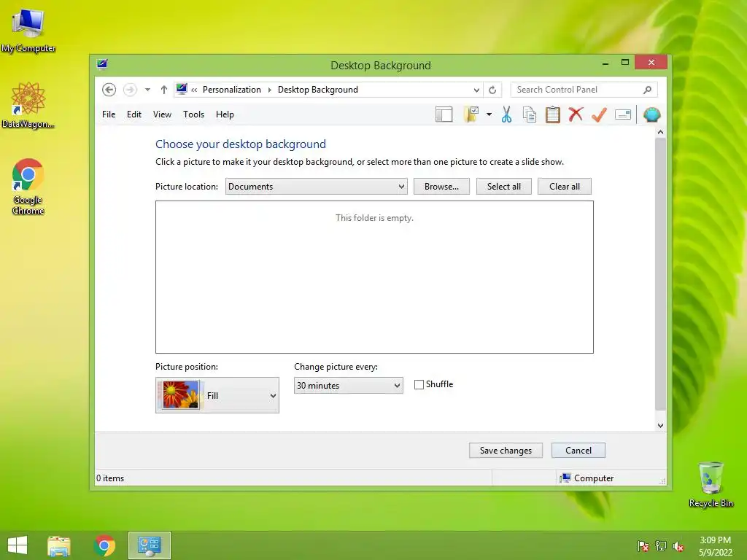The image size is (747, 560).
Task: Click the Control Panel icon in address bar
Action: pyautogui.click(x=182, y=89)
